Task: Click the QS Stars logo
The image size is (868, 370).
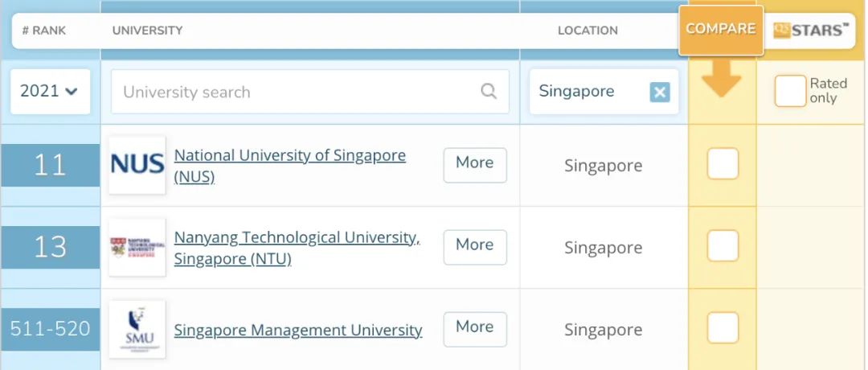Action: [810, 31]
